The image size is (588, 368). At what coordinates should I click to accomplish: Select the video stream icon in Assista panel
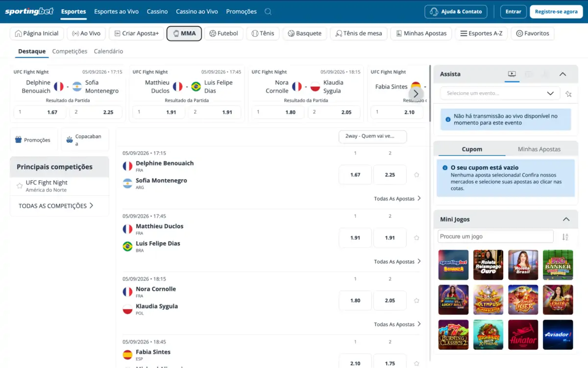[x=512, y=74]
